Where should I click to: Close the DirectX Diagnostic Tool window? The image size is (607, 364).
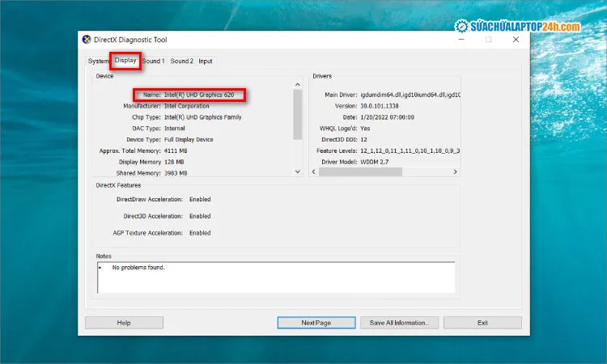(x=515, y=39)
